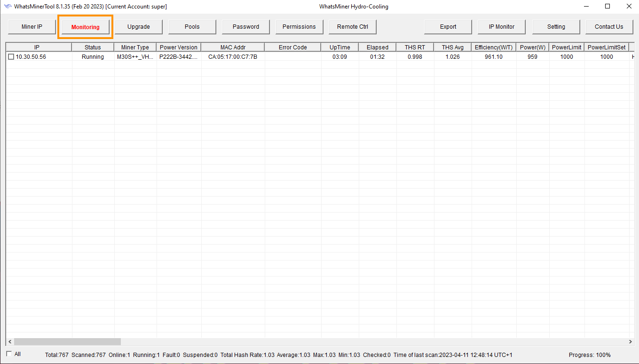Click the WhatsMinerTool app icon in title bar
This screenshot has height=364, width=639.
[8, 7]
